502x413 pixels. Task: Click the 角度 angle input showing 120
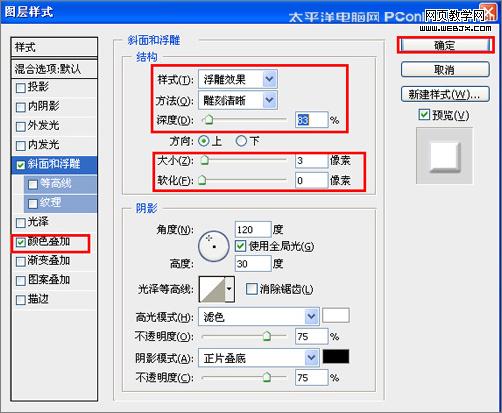point(253,229)
